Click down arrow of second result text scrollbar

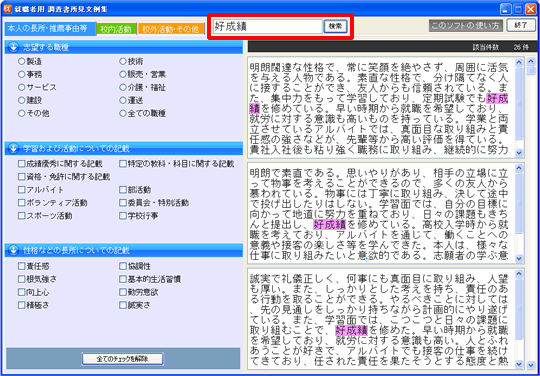coord(519,258)
